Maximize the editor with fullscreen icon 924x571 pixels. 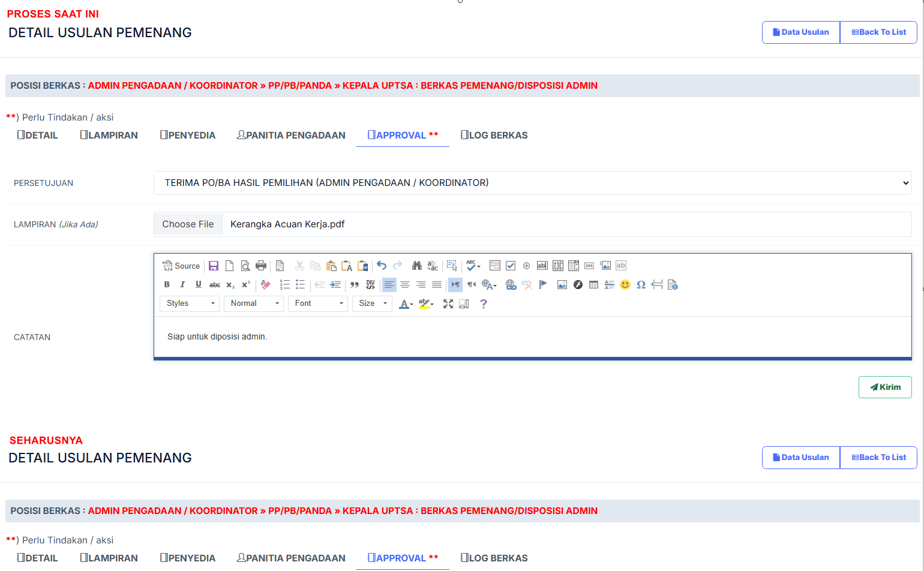pos(448,304)
